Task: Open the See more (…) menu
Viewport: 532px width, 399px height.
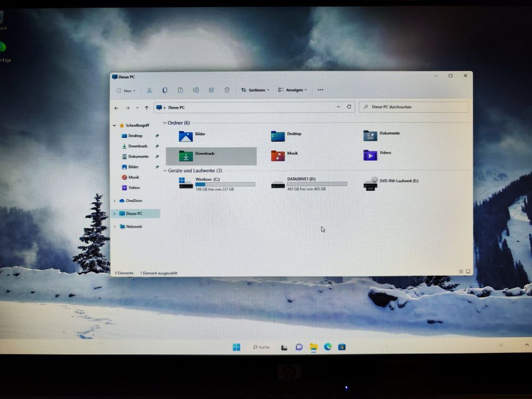Action: pos(320,90)
